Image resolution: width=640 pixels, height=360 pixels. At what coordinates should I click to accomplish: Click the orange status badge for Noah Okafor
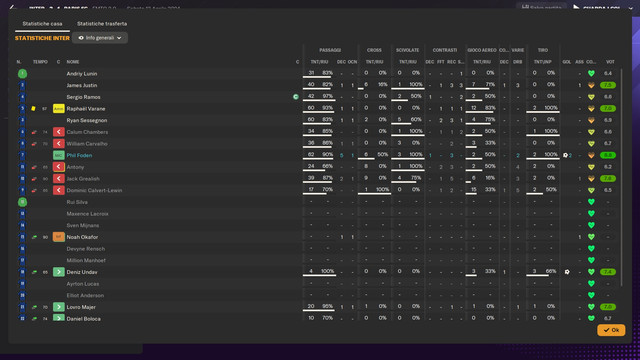(59, 237)
